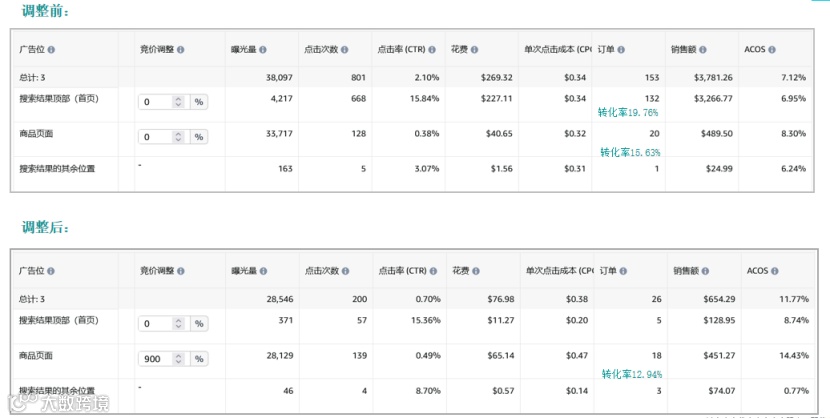Click stepper arrows for 商品页面 bid in 调整前
The image size is (830, 419).
tap(178, 136)
